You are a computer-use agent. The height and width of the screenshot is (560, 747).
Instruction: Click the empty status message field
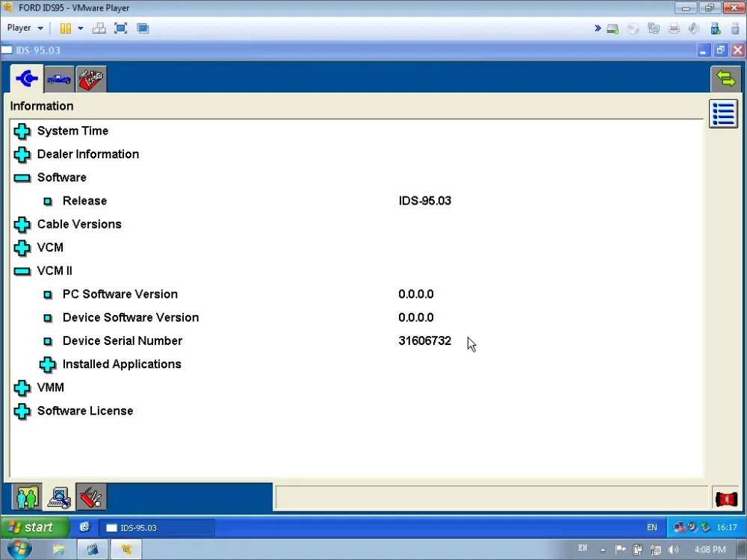(x=492, y=498)
